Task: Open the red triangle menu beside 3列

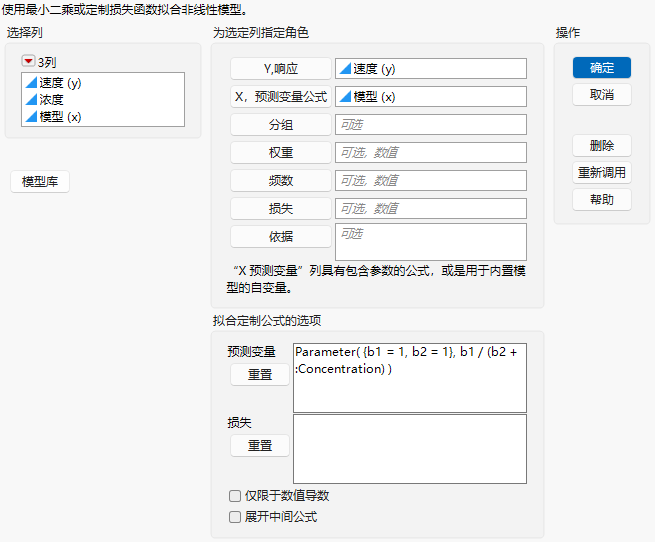Action: [x=28, y=61]
